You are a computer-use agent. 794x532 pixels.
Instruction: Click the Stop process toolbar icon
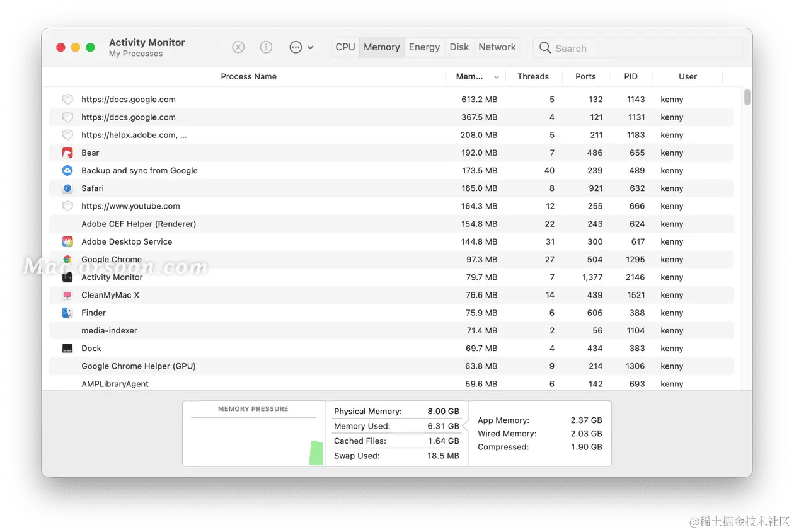(238, 47)
